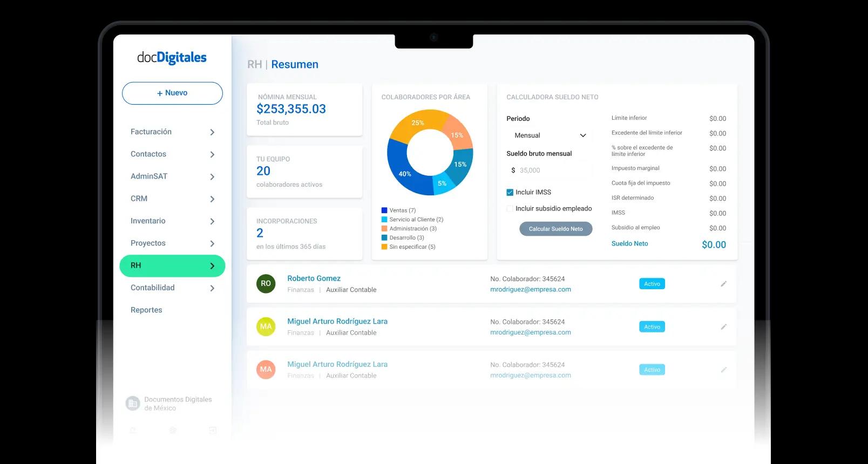Click the Ventas dark blue legend swatch
The image size is (868, 464).
[384, 210]
